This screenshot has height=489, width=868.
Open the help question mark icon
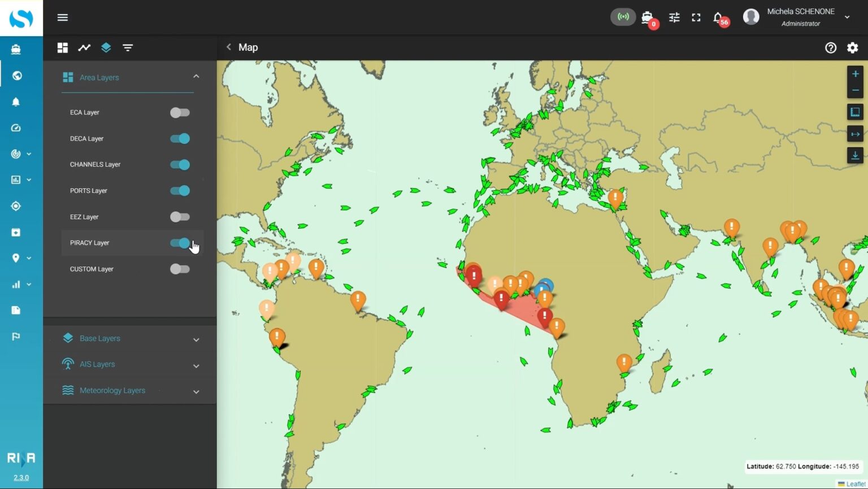(830, 48)
